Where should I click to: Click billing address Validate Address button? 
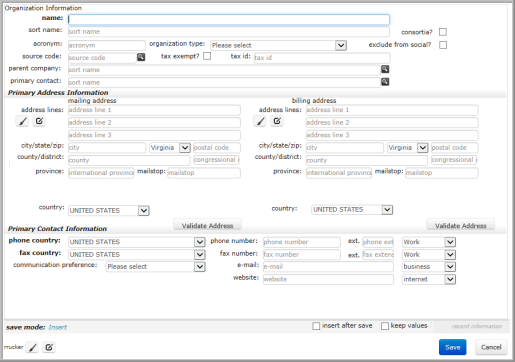(460, 226)
